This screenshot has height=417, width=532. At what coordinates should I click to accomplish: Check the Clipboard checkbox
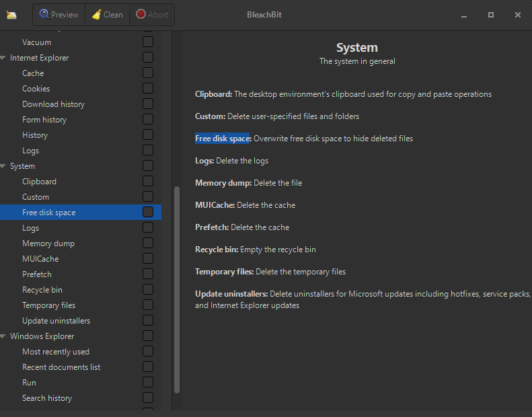click(x=148, y=181)
